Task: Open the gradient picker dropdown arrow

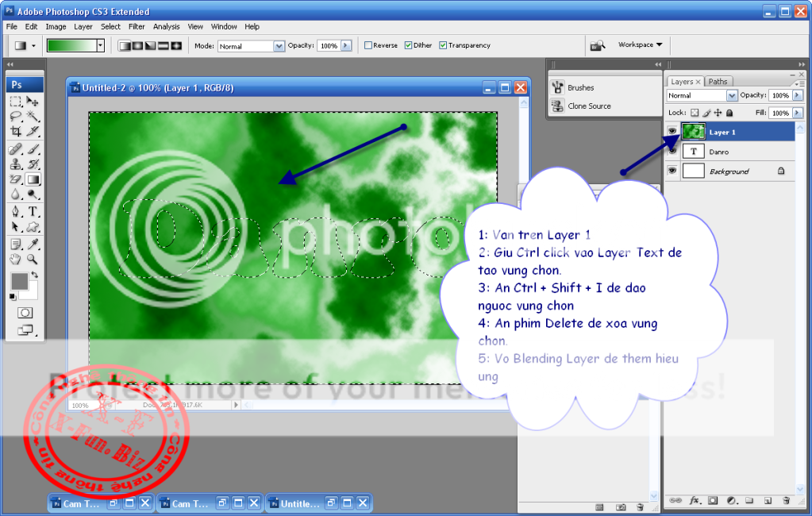Action: [x=101, y=45]
